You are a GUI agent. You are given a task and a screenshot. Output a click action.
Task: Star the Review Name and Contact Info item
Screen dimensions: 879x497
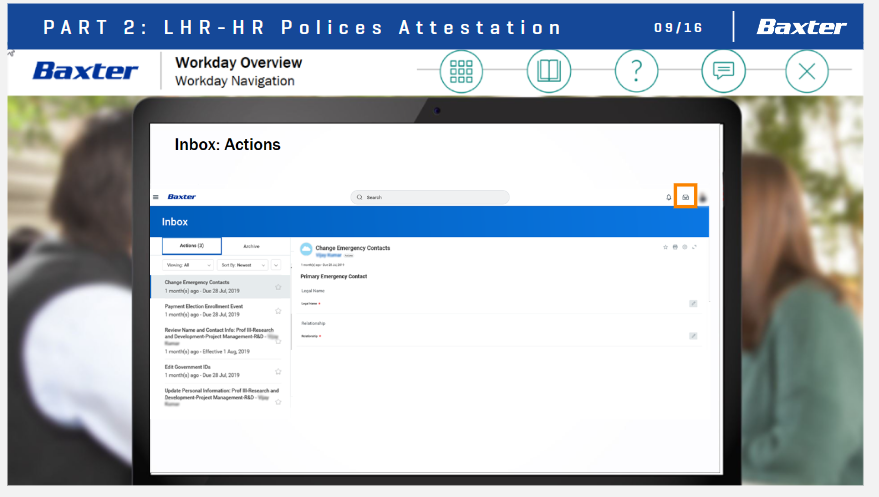point(278,341)
